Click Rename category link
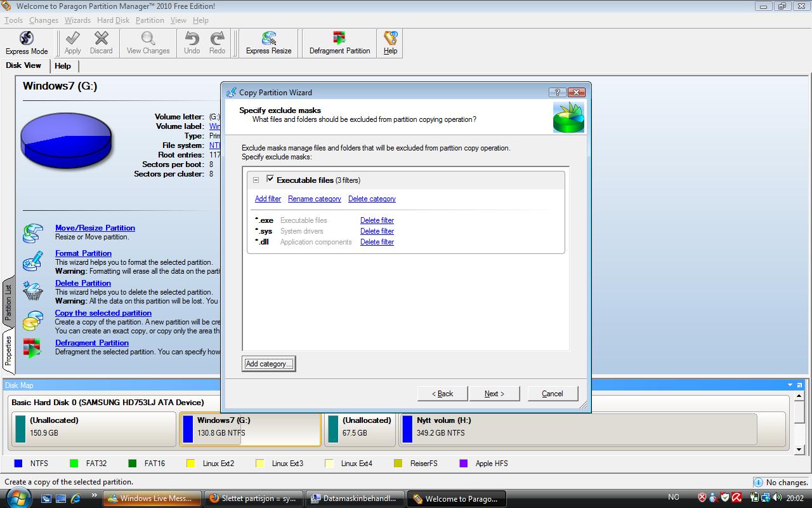 [x=315, y=199]
